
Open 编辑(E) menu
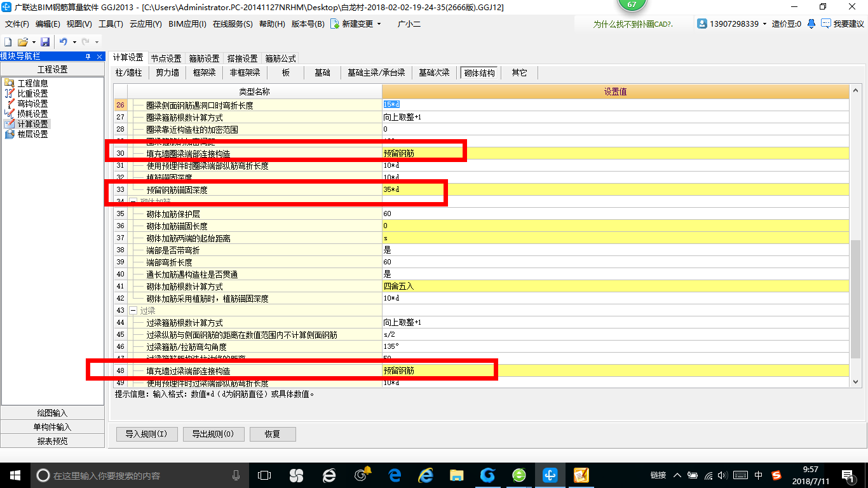pyautogui.click(x=48, y=24)
